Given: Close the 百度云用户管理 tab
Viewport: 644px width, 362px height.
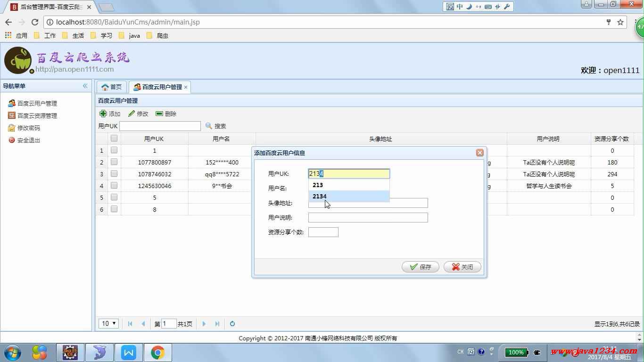Looking at the screenshot, I should point(186,87).
